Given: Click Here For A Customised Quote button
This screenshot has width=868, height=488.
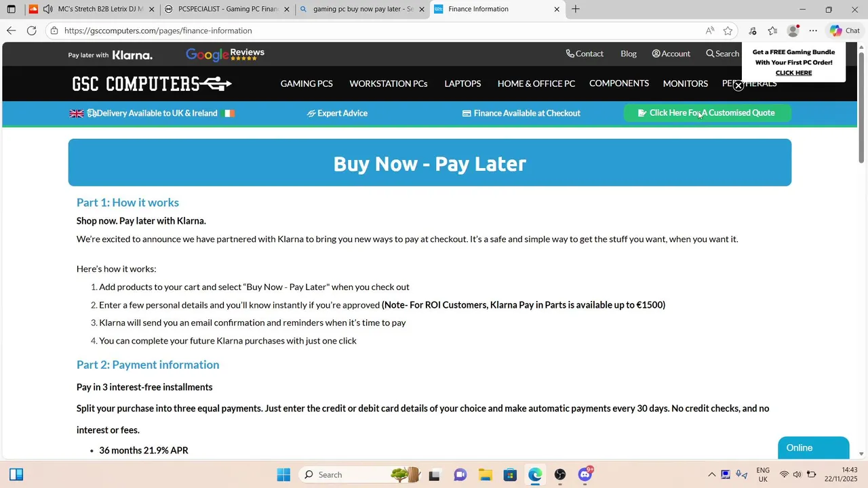Looking at the screenshot, I should point(707,113).
